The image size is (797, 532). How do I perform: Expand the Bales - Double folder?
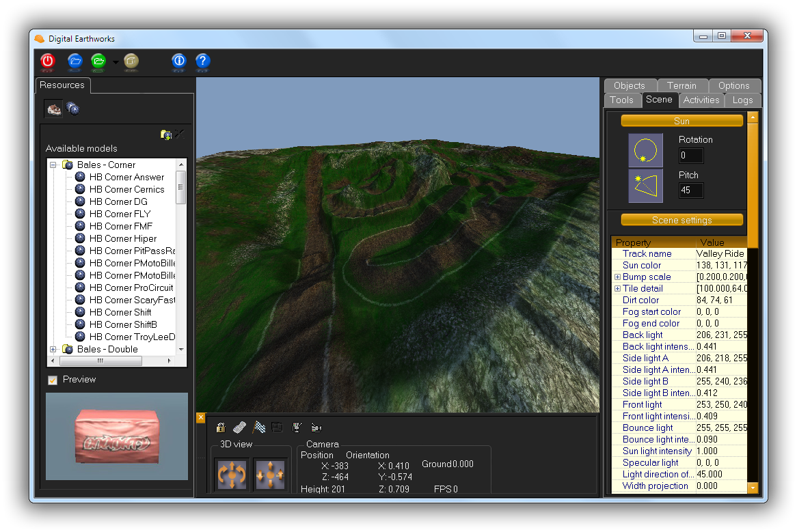(53, 349)
